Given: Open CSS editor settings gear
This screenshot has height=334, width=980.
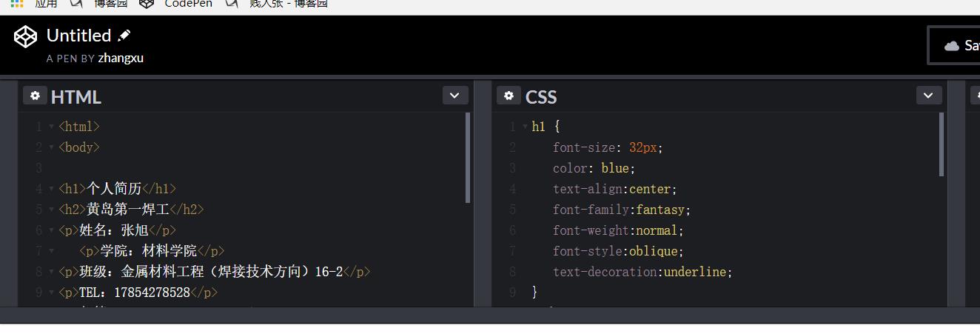Looking at the screenshot, I should pyautogui.click(x=509, y=96).
